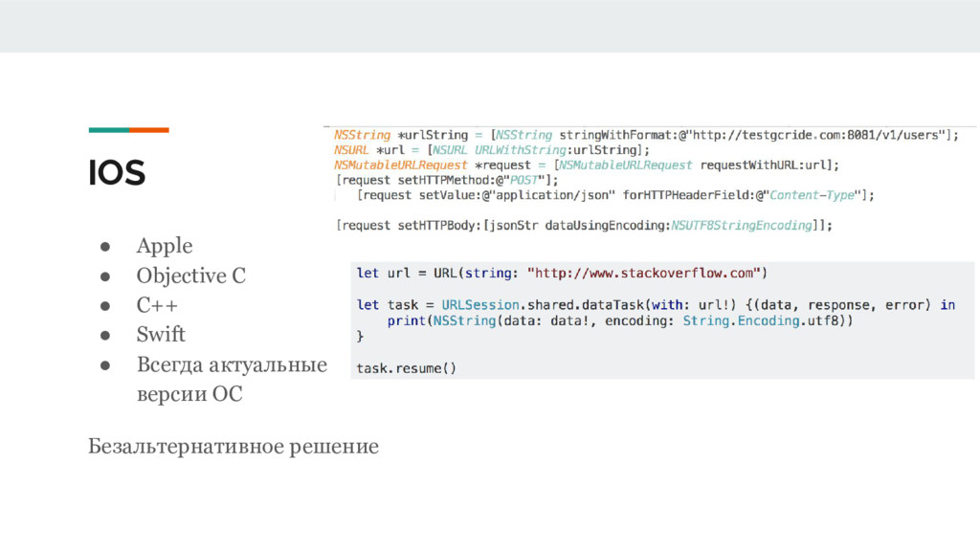Click the 'Всегда актуальные версии ОС' bullet
The image size is (980, 551).
(232, 379)
